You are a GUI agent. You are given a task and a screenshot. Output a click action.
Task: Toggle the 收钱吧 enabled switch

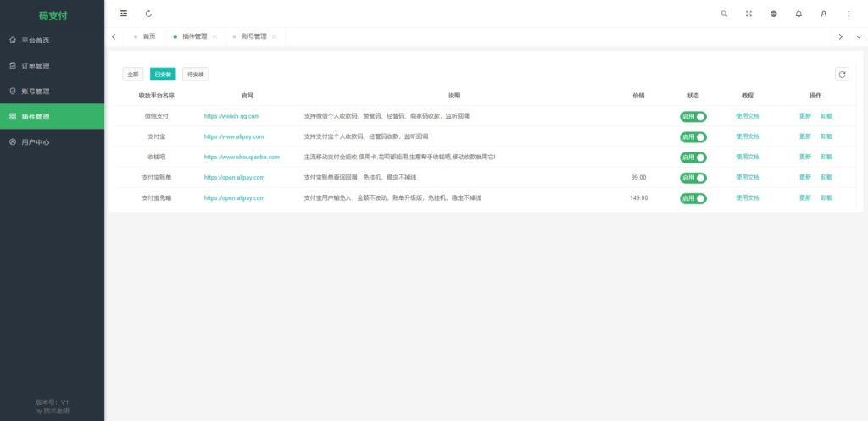tap(693, 158)
